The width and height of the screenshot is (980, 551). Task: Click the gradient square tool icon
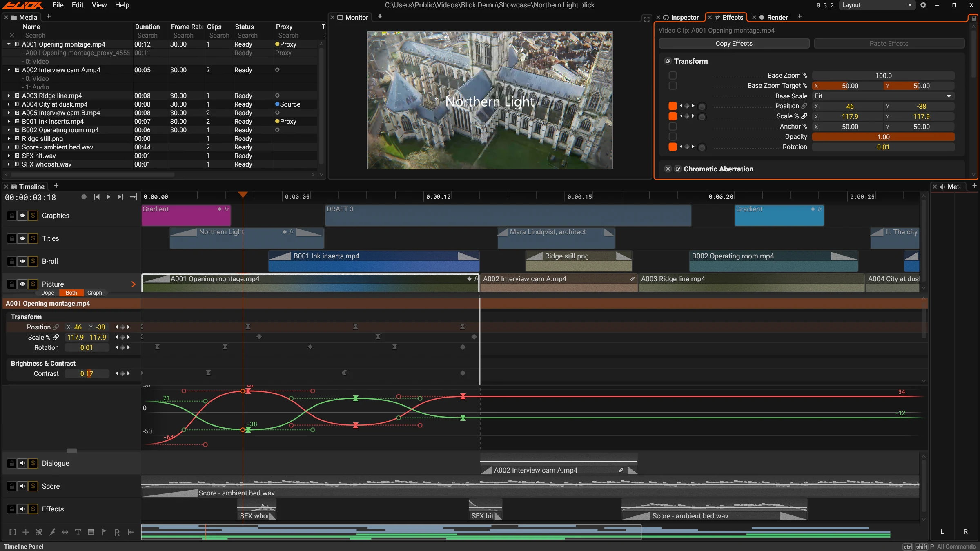[91, 532]
